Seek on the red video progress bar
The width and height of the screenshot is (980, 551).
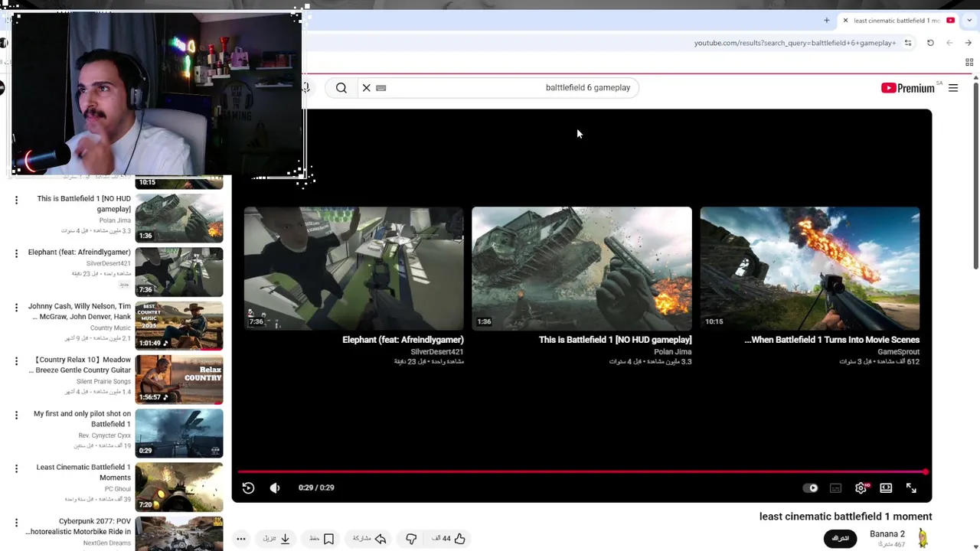pos(582,472)
